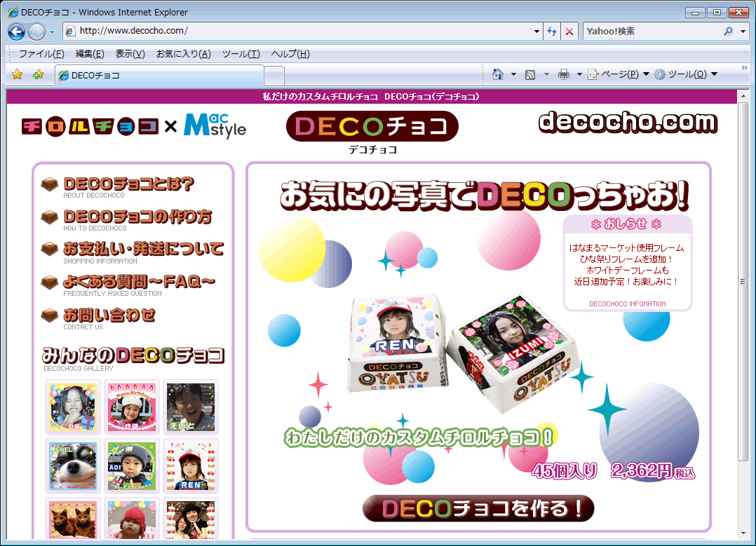Viewport: 756px width, 546px height.
Task: Click the Print icon in toolbar
Action: [x=563, y=74]
